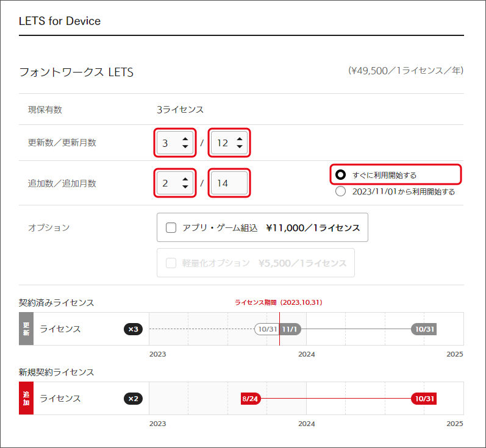Click the outlined 10/31 marker on the renewal timeline
The width and height of the screenshot is (486, 448).
click(x=267, y=329)
